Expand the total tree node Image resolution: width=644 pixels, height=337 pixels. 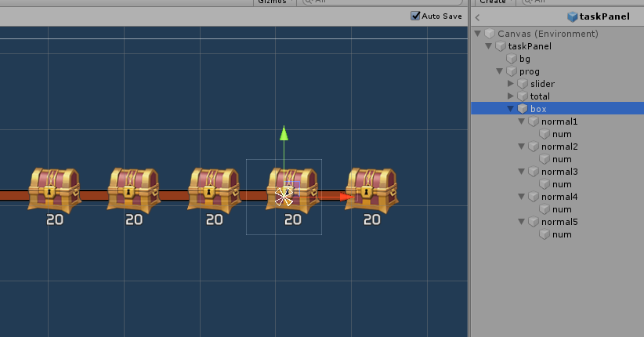tap(511, 96)
